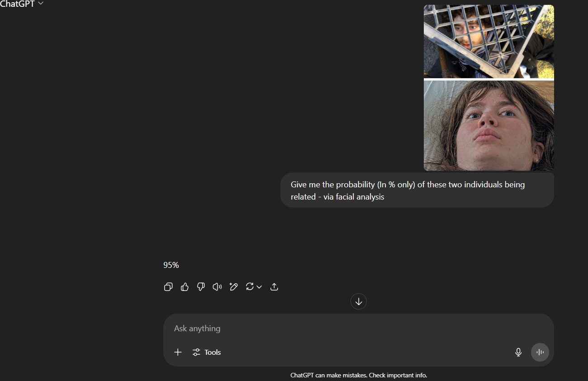Start voice mode with the waveform button
Screen dimensions: 588x381
(x=540, y=352)
